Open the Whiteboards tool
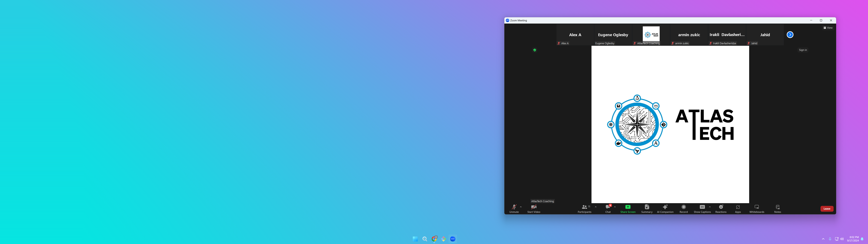 pos(756,209)
